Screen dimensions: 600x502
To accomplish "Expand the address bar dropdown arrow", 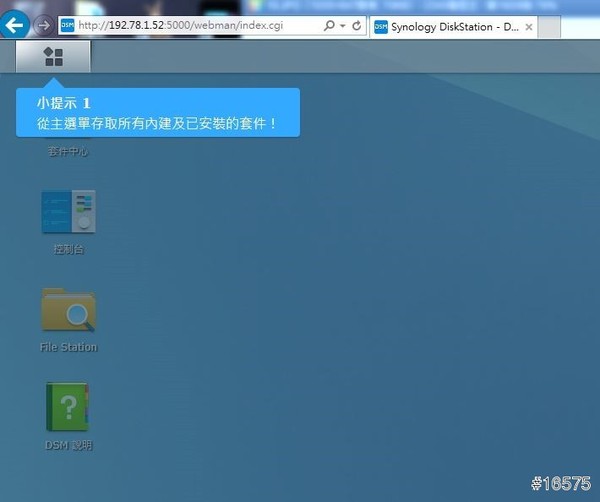I will tap(343, 26).
